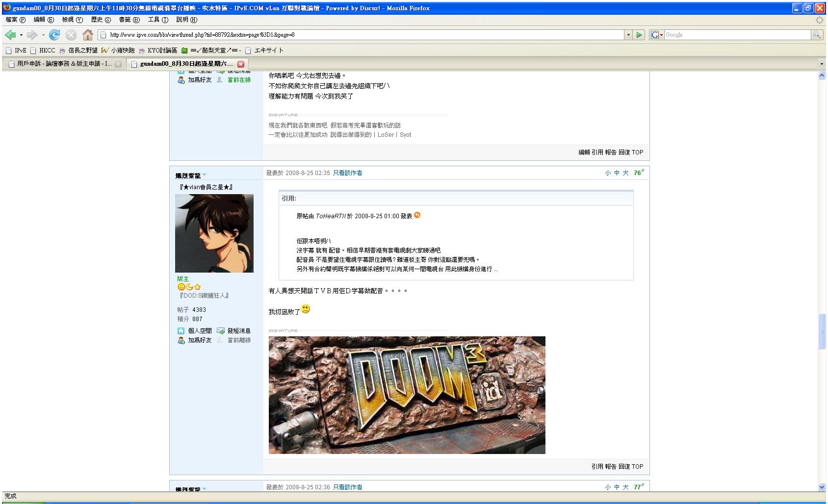
Task: Open the KYO討論區 bookmark
Action: (157, 50)
